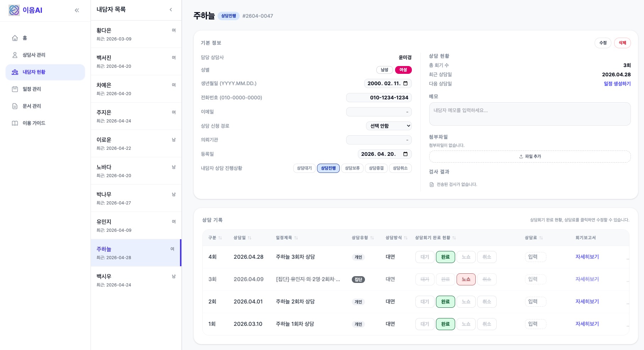Select the 상담사 관리 sidebar icon
Screen dimensions: 644x350
pyautogui.click(x=15, y=55)
